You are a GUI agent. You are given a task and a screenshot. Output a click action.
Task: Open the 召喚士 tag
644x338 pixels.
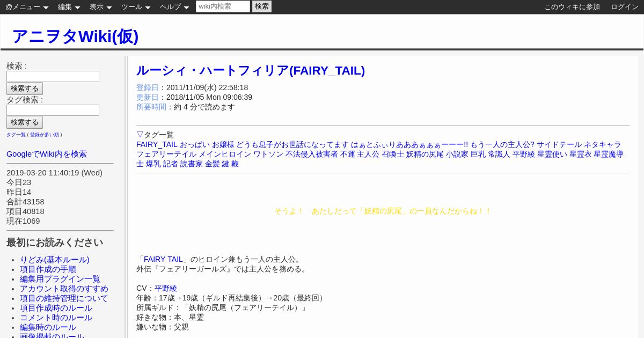(x=393, y=154)
